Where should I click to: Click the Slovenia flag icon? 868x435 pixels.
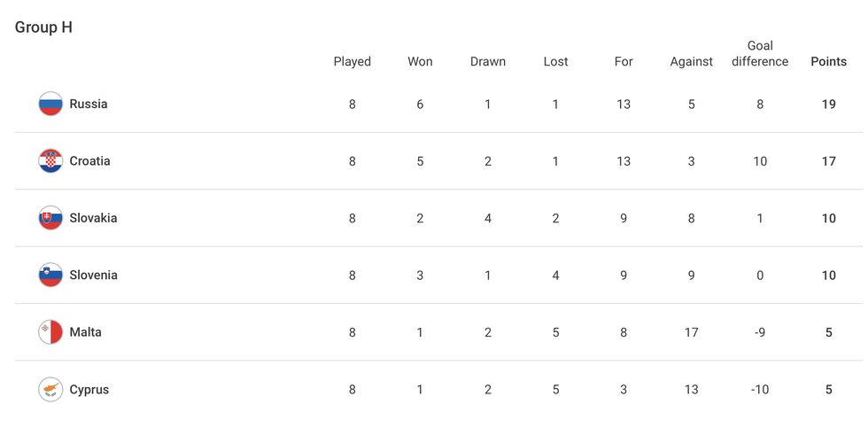click(x=50, y=276)
